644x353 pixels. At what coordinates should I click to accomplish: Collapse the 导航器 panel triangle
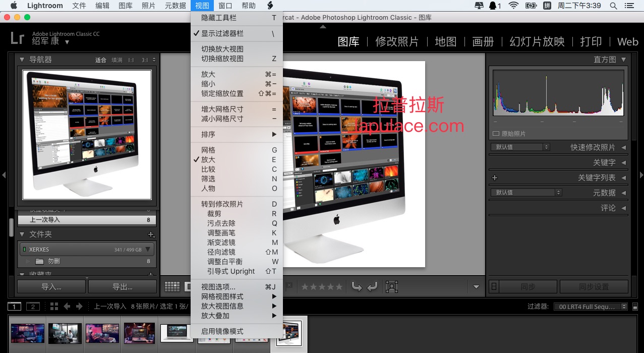tap(22, 60)
